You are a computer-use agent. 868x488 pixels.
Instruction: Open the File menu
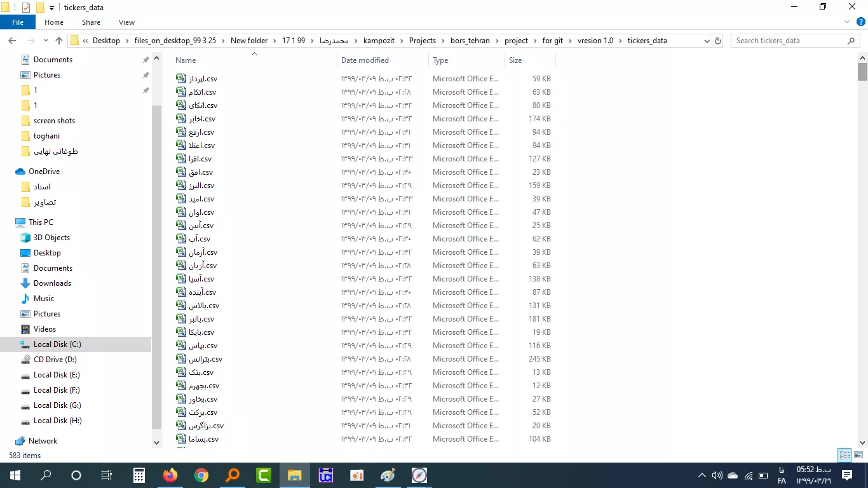(18, 22)
